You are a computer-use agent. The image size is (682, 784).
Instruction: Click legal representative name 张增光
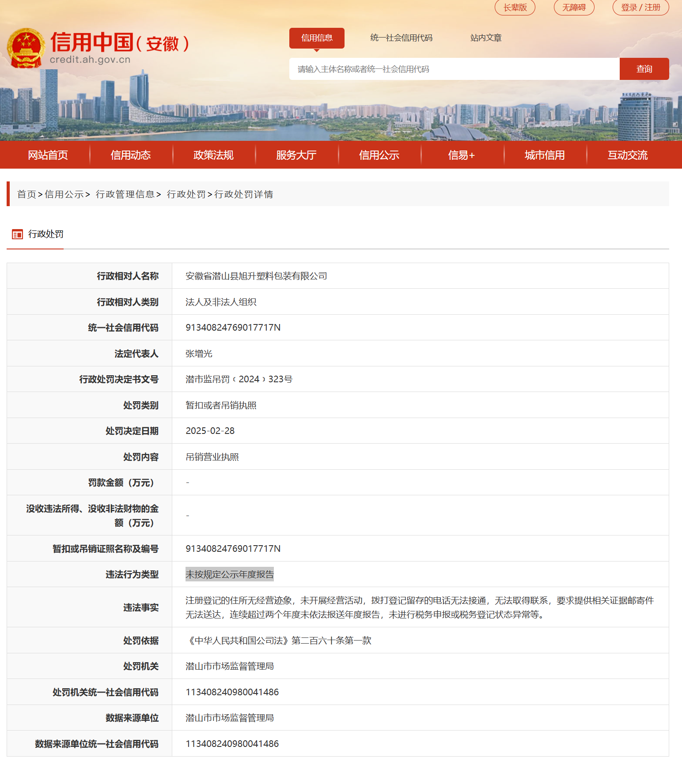coord(199,354)
